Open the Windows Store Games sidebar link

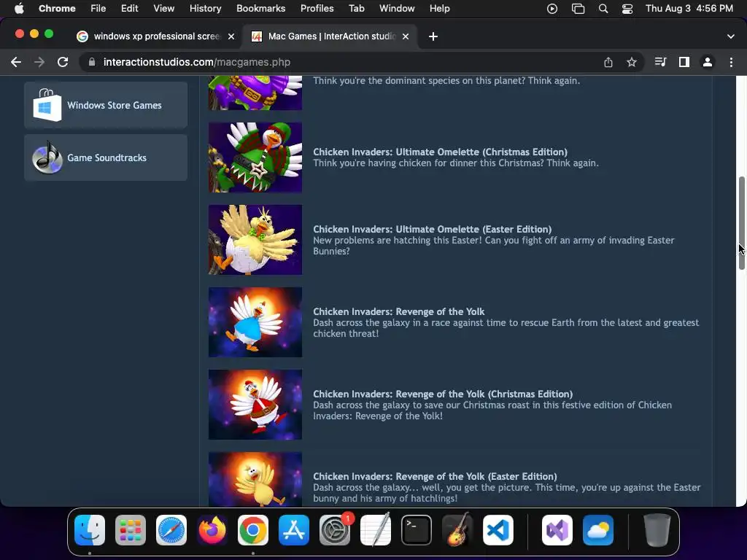pyautogui.click(x=106, y=105)
